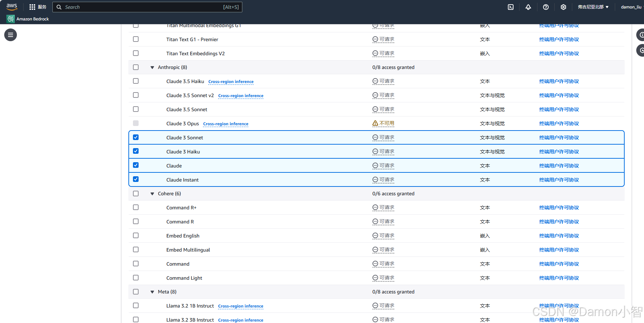
Task: Uncheck the Claude 3 Sonnet checkbox
Action: [x=136, y=137]
